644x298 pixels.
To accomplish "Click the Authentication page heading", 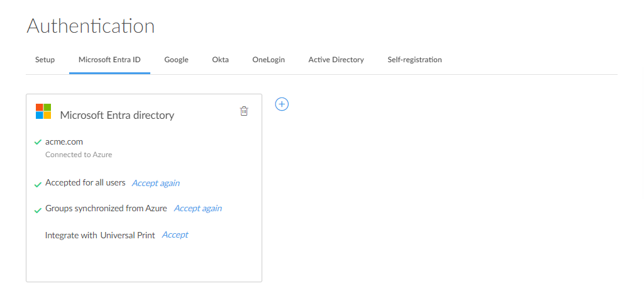I will tap(91, 26).
